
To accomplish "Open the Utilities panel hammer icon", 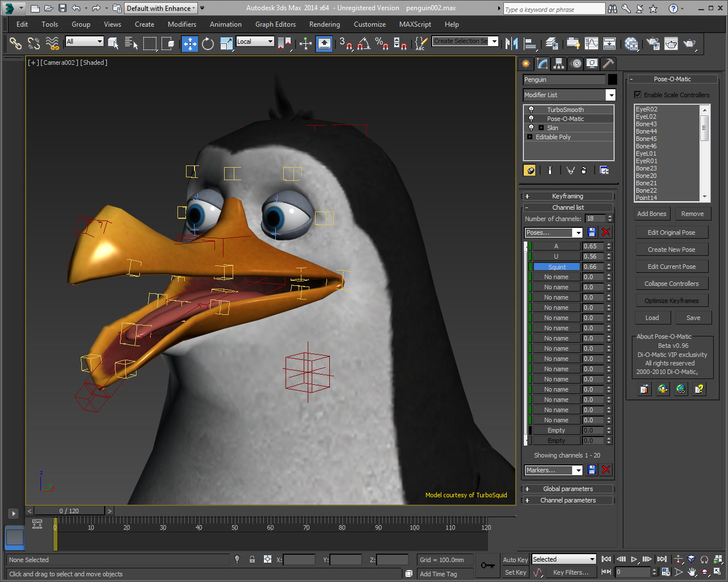I will 607,64.
